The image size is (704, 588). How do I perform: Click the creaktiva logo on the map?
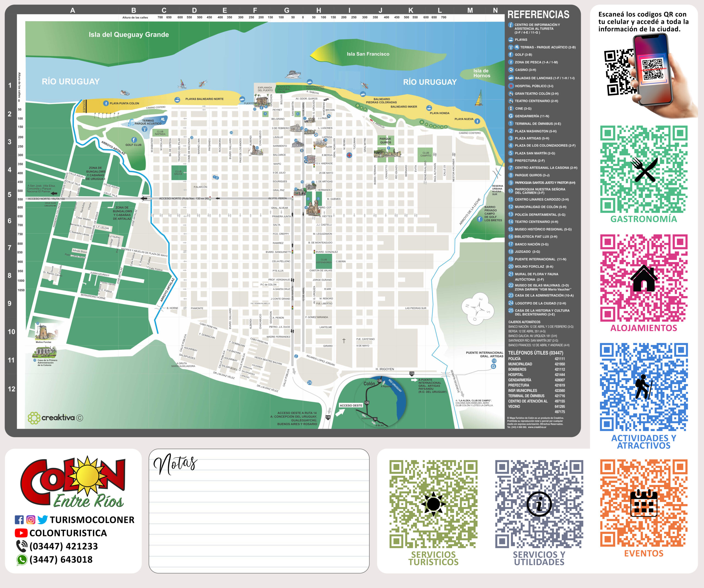[56, 418]
